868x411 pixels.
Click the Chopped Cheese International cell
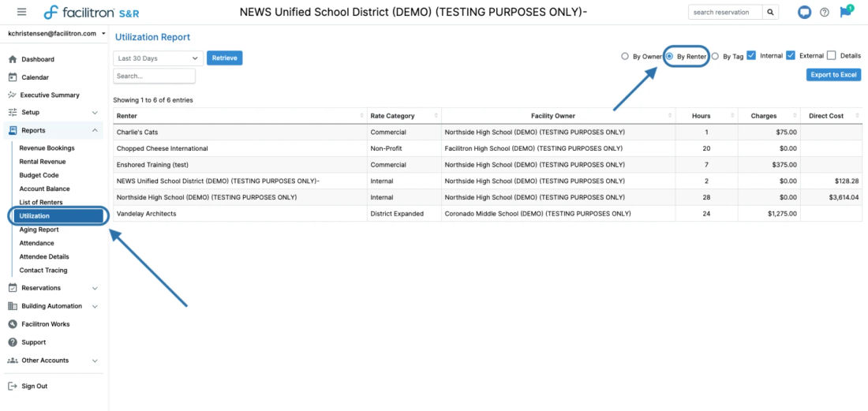(240, 148)
